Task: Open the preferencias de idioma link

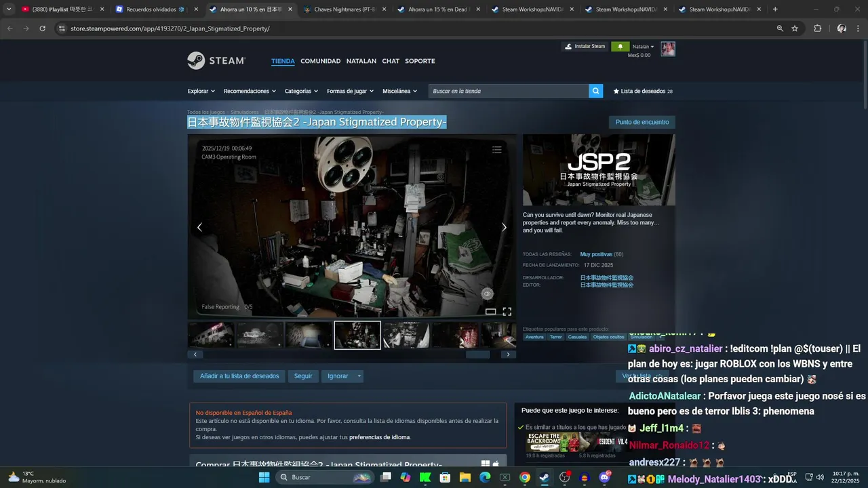Action: click(379, 437)
